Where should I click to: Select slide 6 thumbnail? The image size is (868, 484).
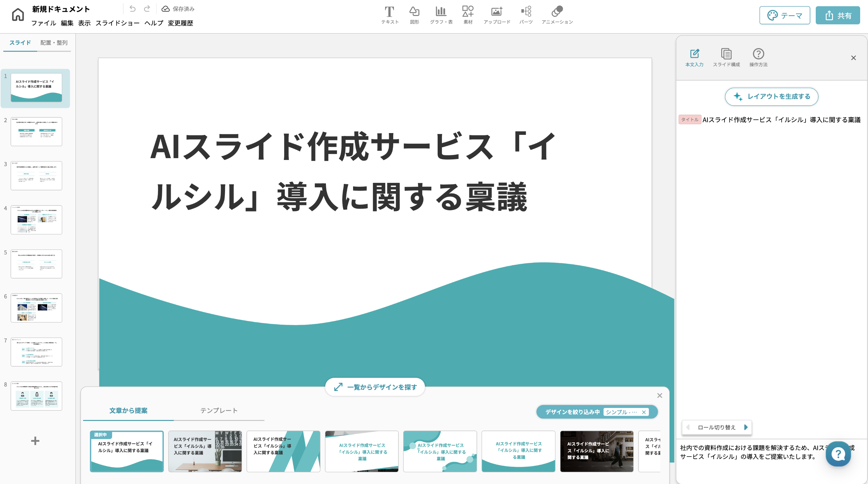[36, 308]
